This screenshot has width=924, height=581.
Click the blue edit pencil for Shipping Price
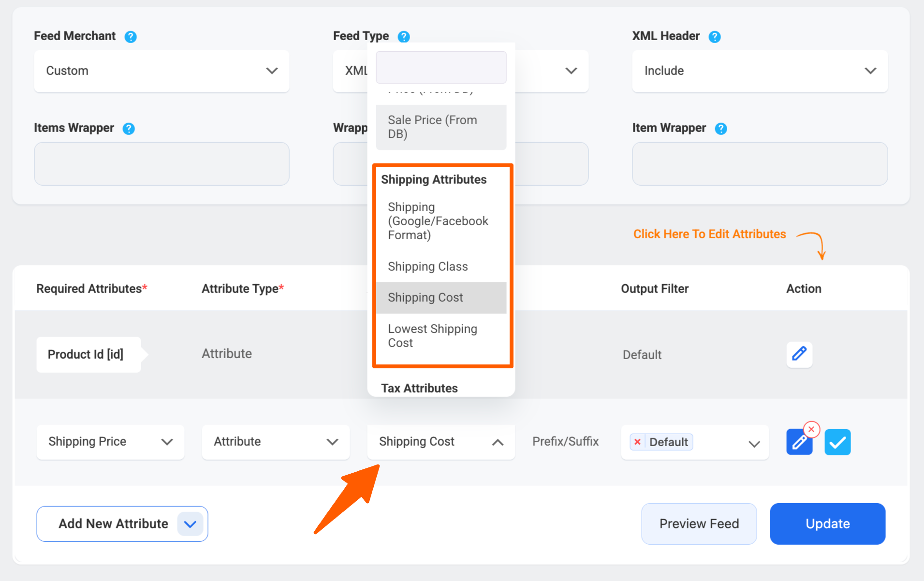[x=798, y=442]
